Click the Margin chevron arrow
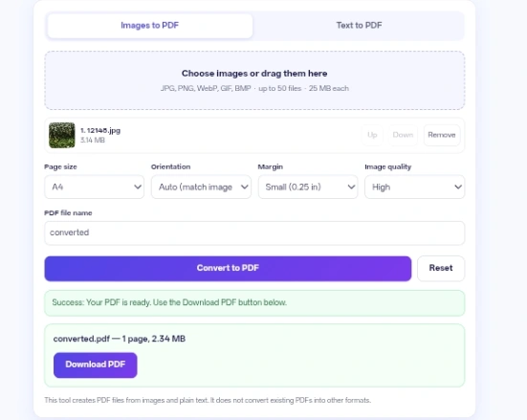 point(351,187)
